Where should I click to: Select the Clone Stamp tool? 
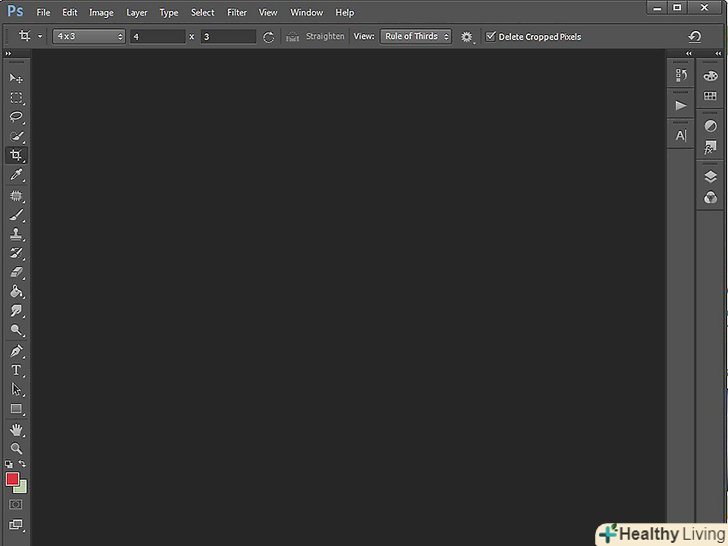[16, 234]
